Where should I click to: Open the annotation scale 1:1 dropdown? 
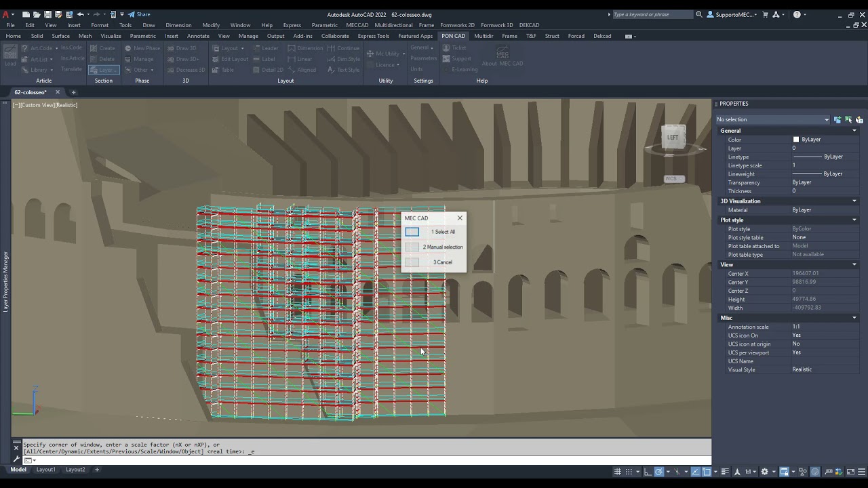pos(751,472)
